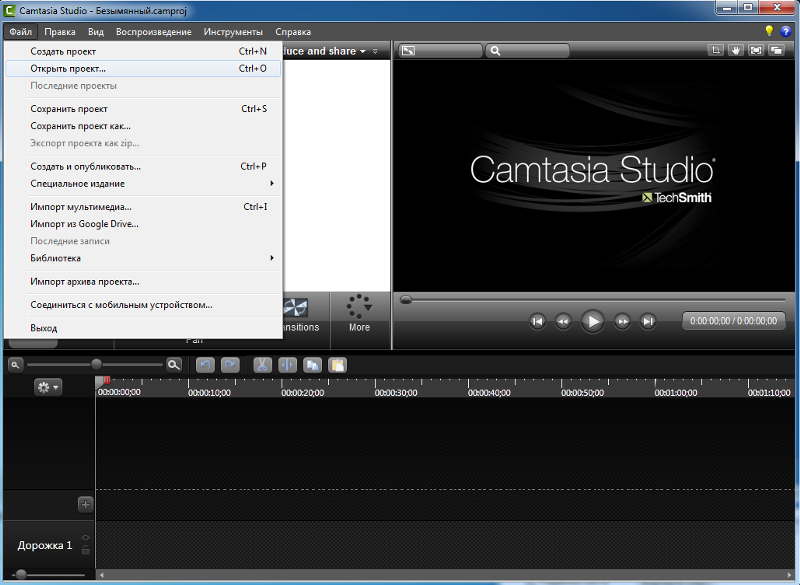Open the Инструменты menu
This screenshot has width=800, height=585.
click(x=233, y=32)
